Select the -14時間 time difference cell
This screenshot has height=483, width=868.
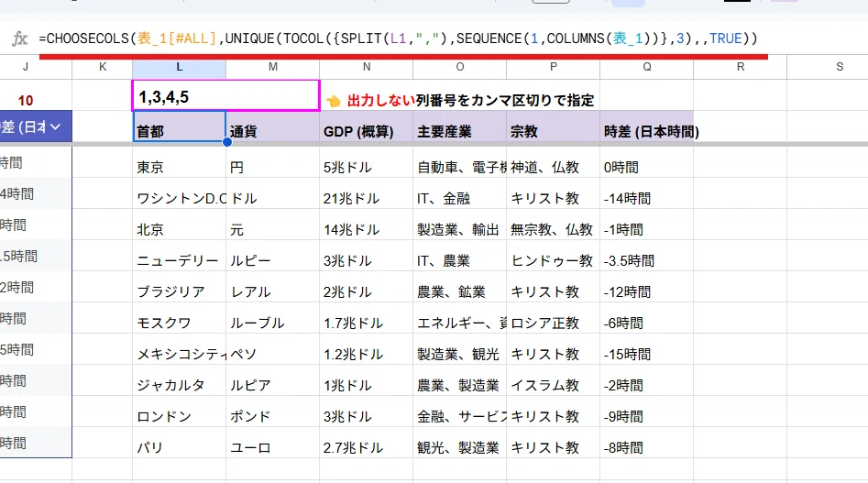pos(647,193)
